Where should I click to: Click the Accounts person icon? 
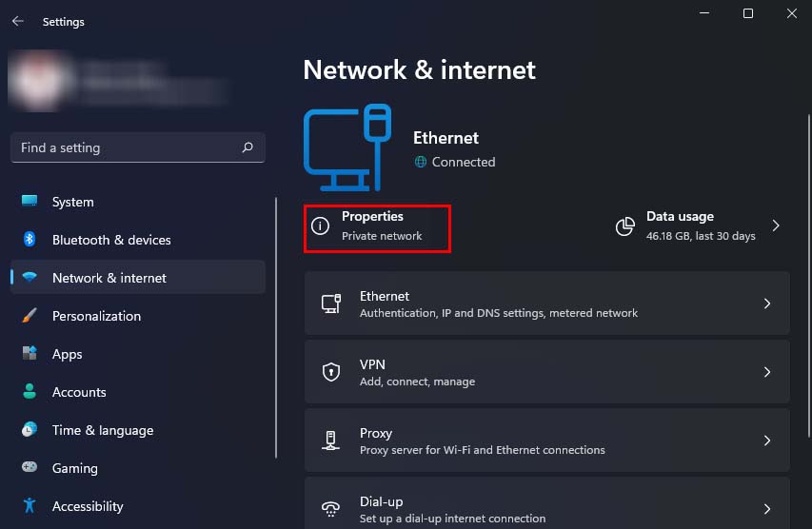click(30, 392)
